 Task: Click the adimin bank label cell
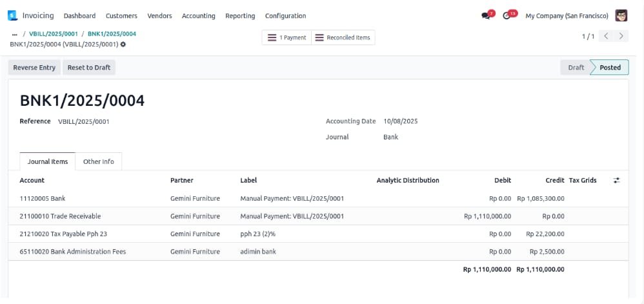pyautogui.click(x=258, y=252)
